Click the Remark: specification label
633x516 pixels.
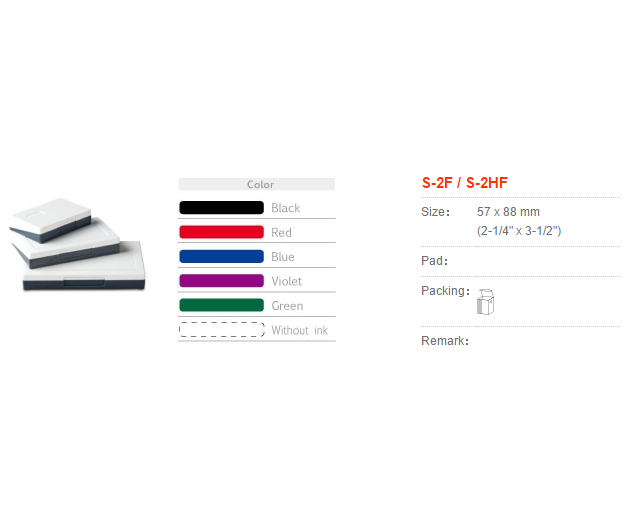[x=445, y=341]
